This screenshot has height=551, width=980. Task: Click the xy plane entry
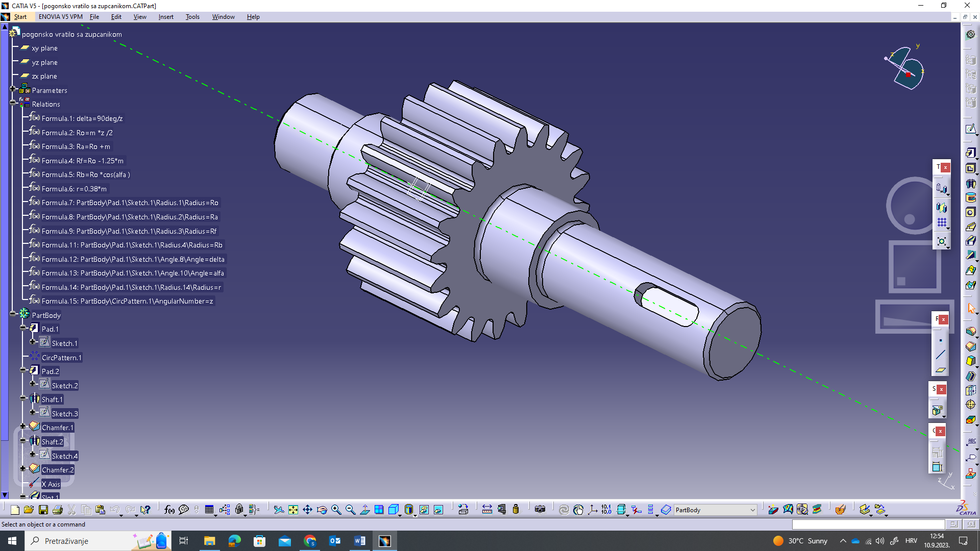click(x=44, y=48)
